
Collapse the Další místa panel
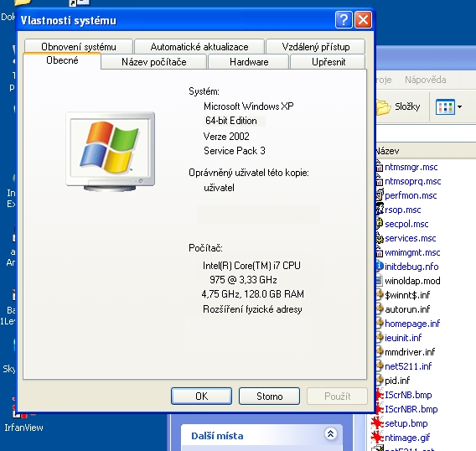(330, 433)
